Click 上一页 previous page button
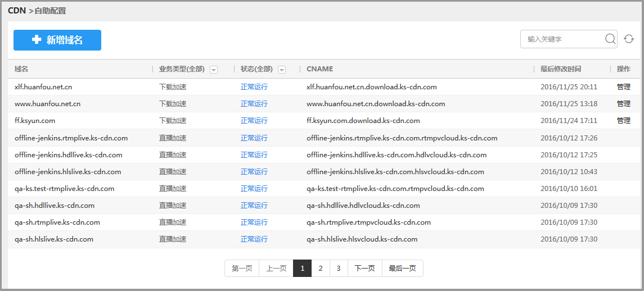The height and width of the screenshot is (291, 644). tap(276, 269)
